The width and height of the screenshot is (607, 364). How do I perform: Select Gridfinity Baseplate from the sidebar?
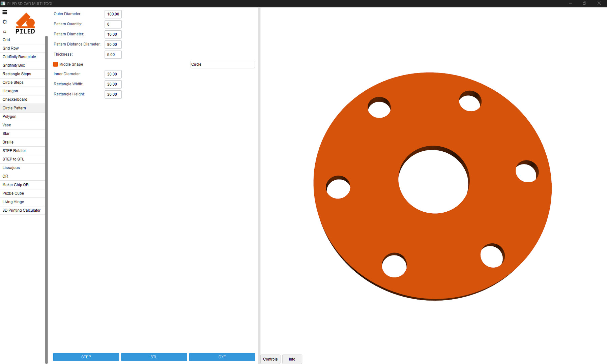[x=19, y=57]
